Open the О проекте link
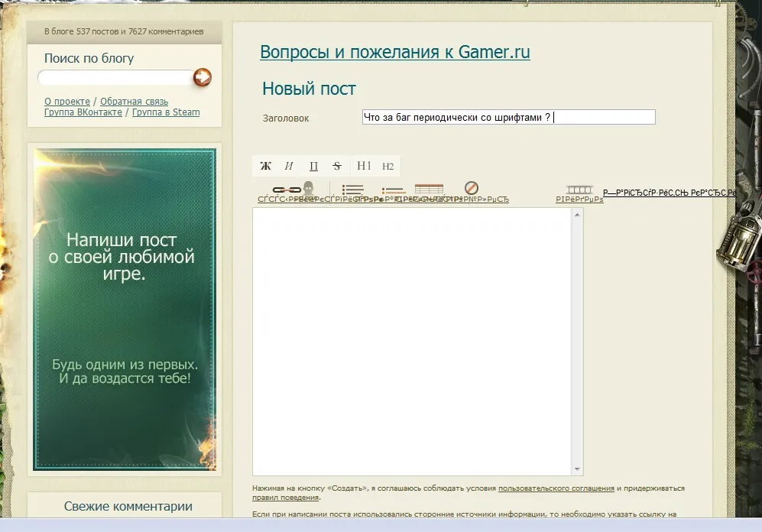The image size is (762, 532). point(66,102)
